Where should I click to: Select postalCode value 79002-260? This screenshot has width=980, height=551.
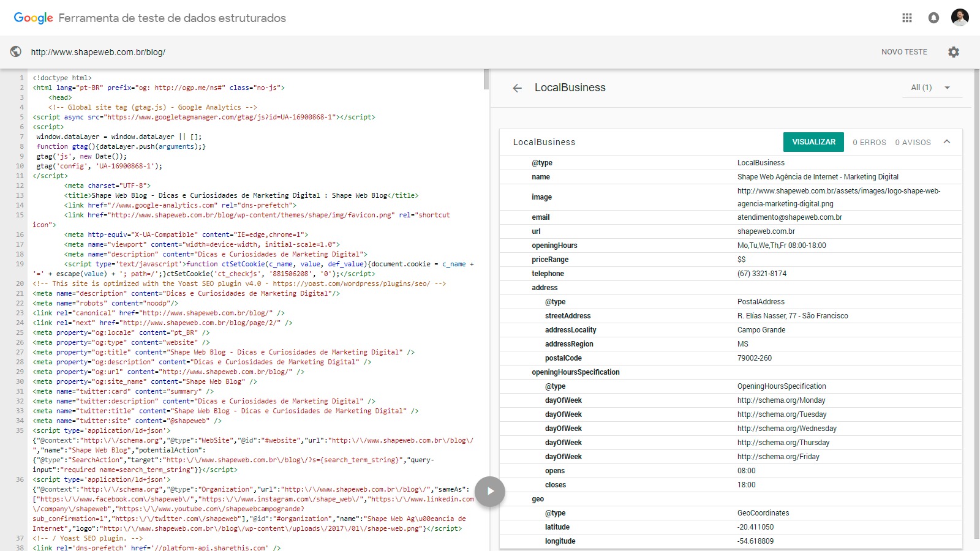pos(755,358)
